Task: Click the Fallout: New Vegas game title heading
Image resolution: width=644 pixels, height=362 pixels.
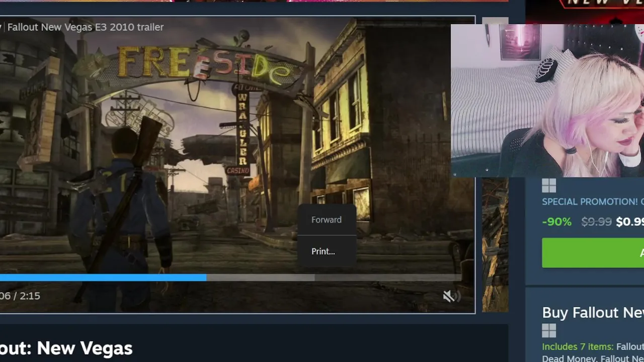Action: (66, 348)
